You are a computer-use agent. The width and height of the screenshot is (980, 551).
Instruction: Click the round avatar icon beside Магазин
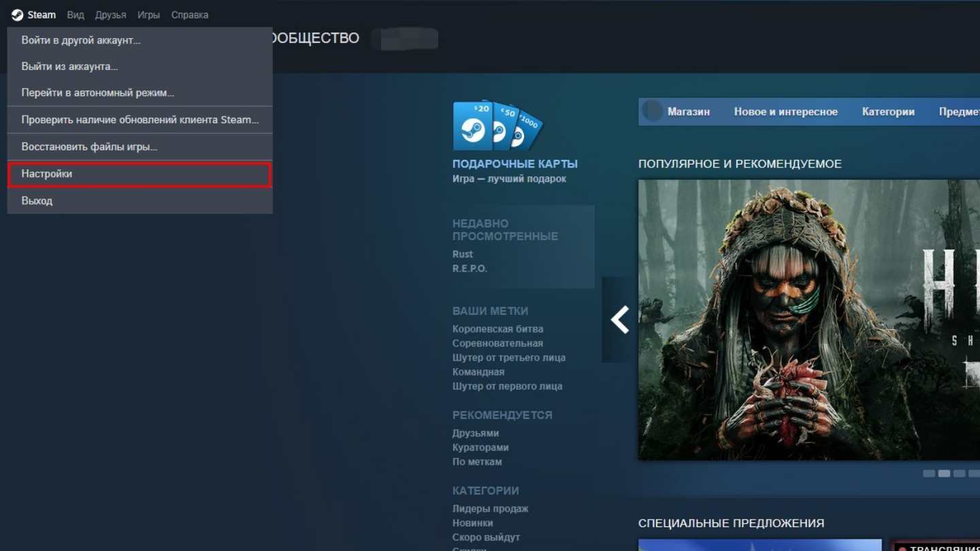pyautogui.click(x=653, y=111)
